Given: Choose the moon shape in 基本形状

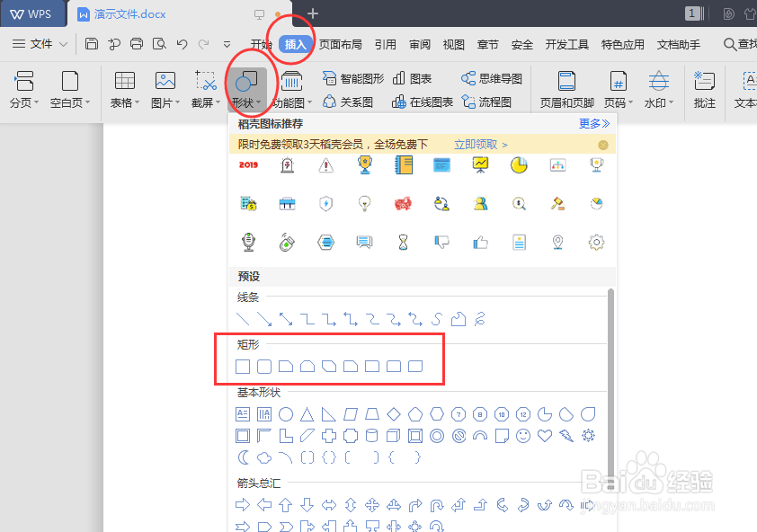Looking at the screenshot, I should 244,457.
